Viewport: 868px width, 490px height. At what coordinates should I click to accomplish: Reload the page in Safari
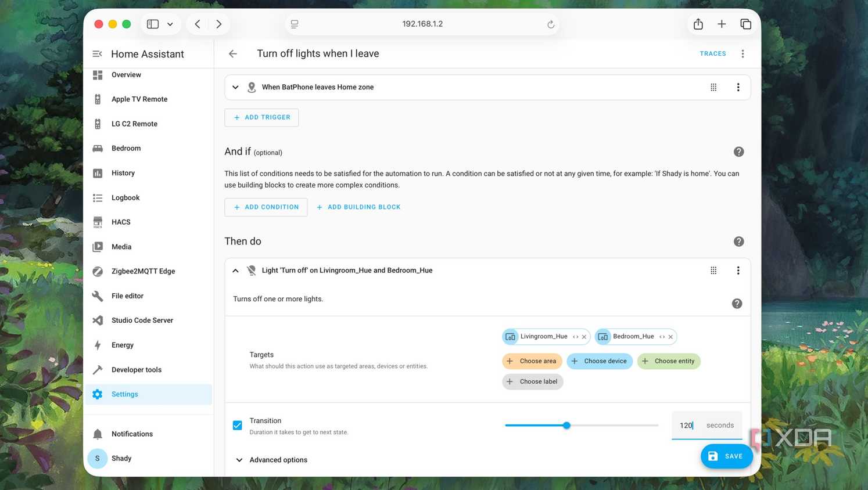click(551, 24)
